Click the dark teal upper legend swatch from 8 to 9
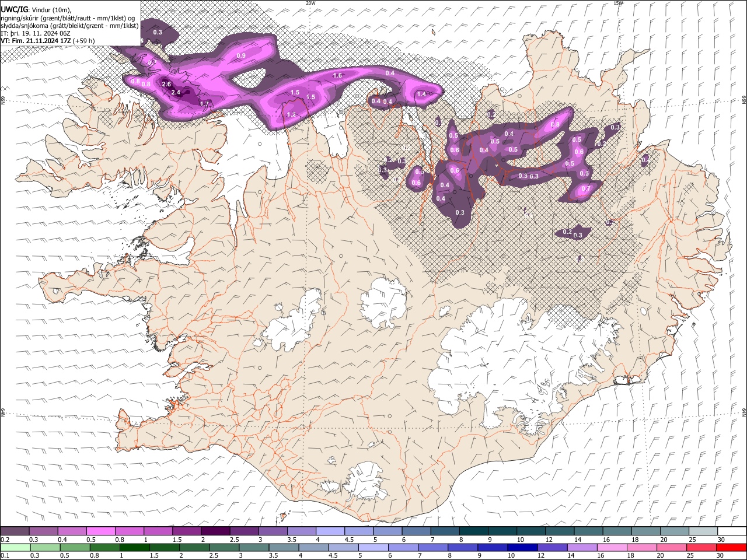The height and width of the screenshot is (560, 747). pos(473,531)
